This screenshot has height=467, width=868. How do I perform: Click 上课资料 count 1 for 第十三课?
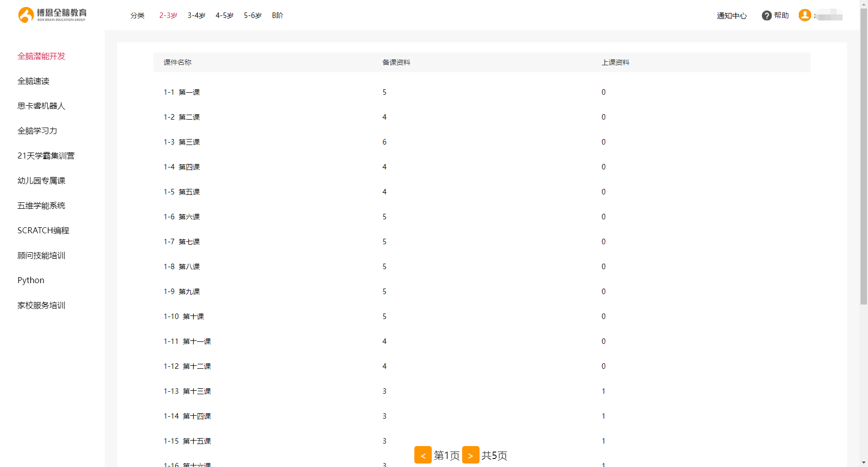pos(604,391)
